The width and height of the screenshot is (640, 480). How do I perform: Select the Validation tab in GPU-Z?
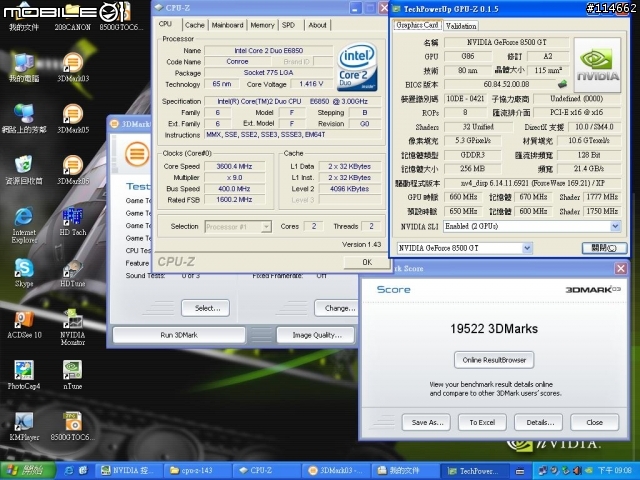coord(461,26)
